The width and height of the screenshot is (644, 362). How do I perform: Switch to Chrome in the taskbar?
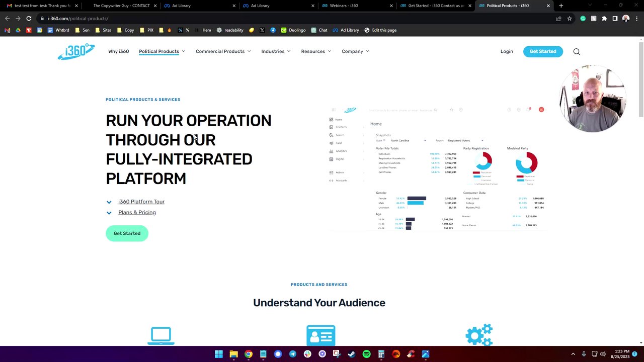click(249, 354)
